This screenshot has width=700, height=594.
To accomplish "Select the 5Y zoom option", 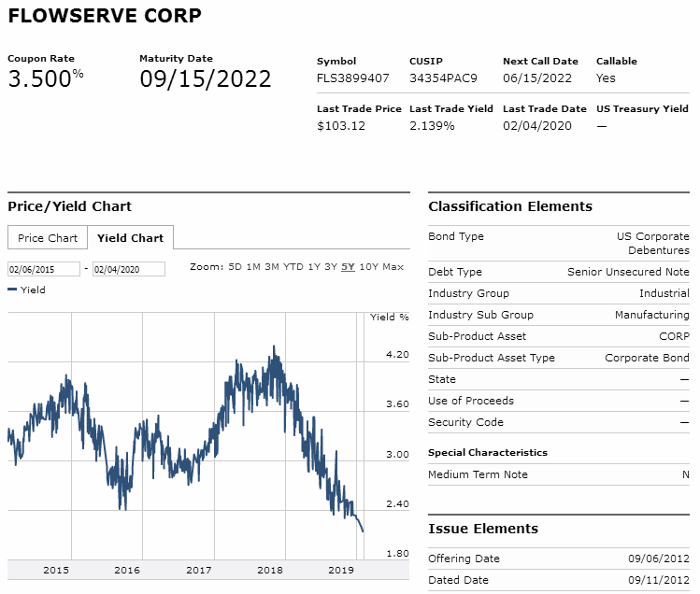I will click(x=348, y=267).
